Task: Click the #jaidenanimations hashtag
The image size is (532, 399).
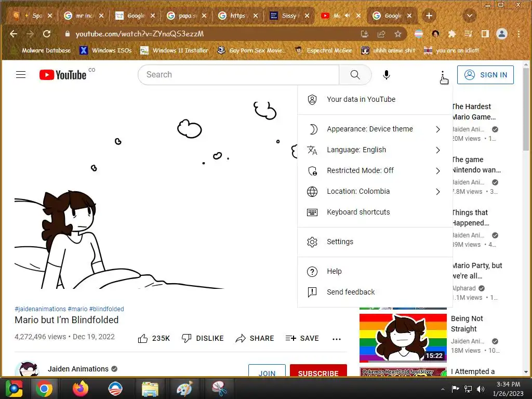Action: click(x=40, y=309)
